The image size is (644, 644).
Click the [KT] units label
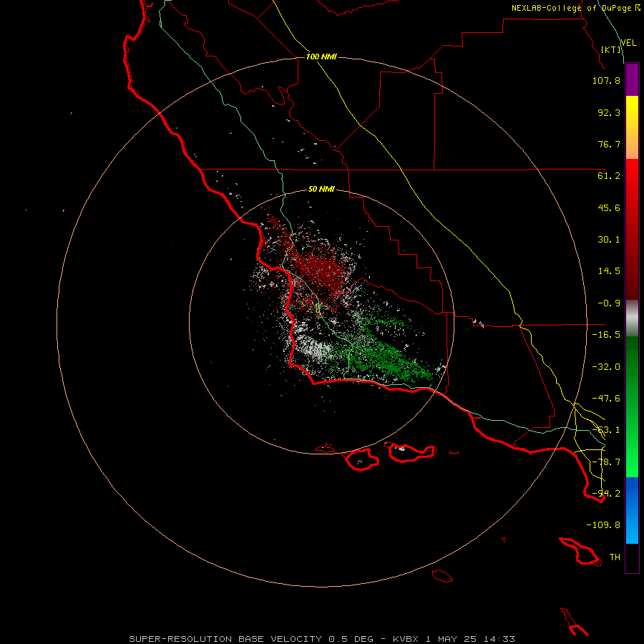[611, 49]
